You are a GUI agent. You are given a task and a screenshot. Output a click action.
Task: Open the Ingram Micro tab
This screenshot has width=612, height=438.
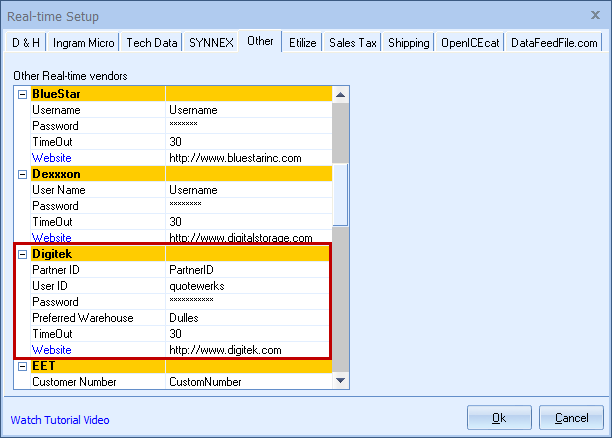pyautogui.click(x=84, y=42)
